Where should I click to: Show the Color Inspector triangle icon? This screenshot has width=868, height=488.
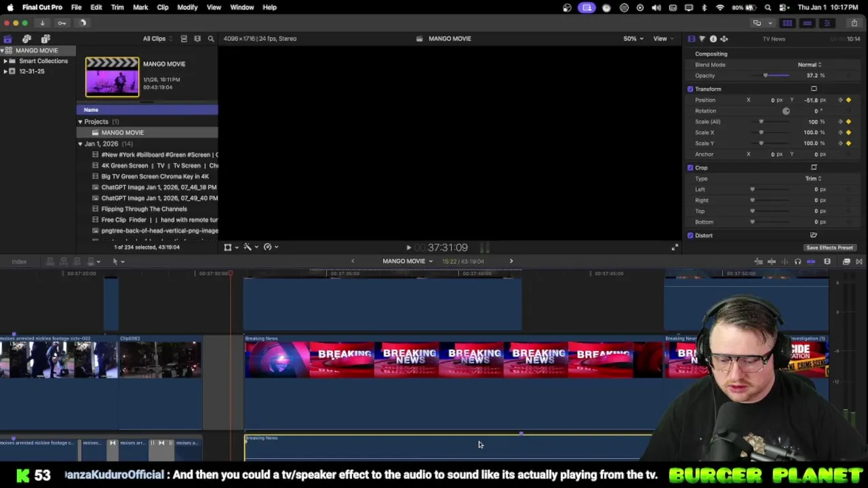pos(702,39)
